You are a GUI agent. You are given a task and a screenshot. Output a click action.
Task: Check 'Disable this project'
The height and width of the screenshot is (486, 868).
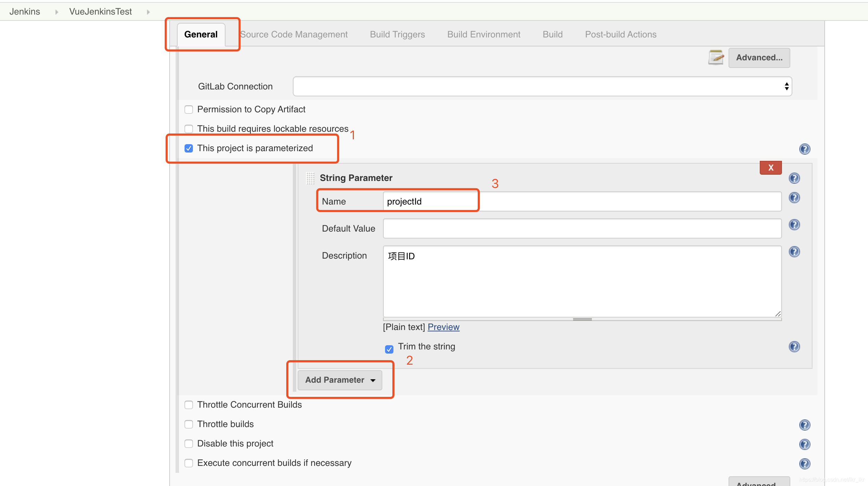click(x=189, y=444)
